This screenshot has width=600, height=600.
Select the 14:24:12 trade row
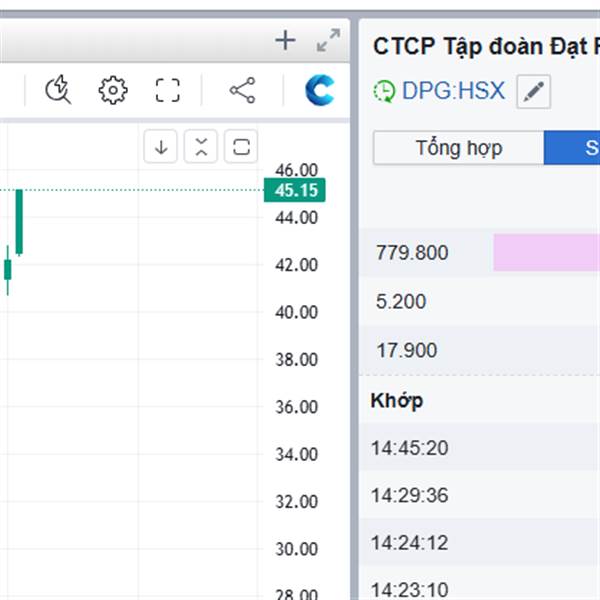(479, 543)
